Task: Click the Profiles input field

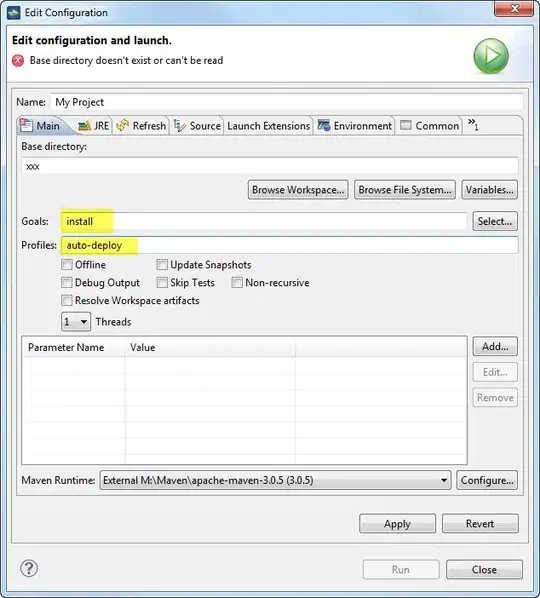Action: pyautogui.click(x=289, y=245)
